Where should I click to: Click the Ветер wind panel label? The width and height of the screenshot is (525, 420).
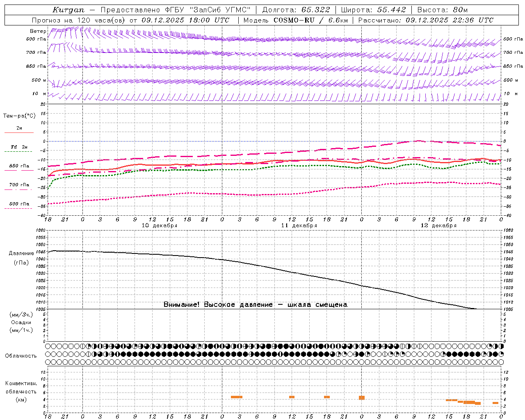pyautogui.click(x=38, y=31)
